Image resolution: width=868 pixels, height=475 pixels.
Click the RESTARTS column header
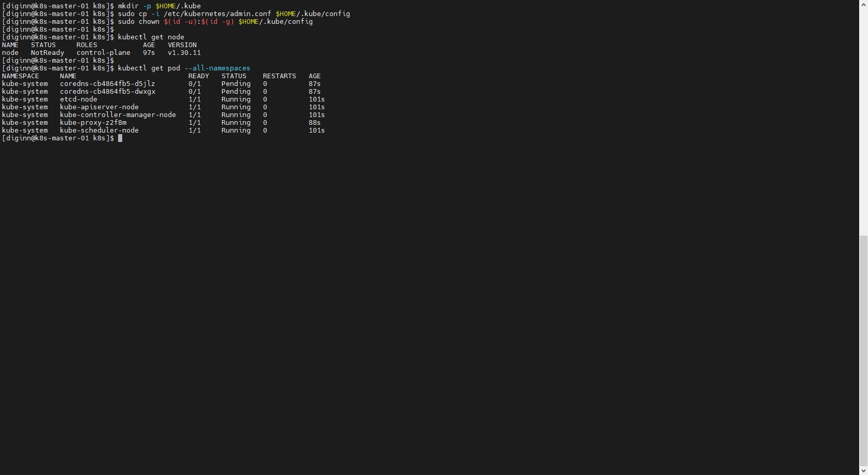click(x=279, y=76)
